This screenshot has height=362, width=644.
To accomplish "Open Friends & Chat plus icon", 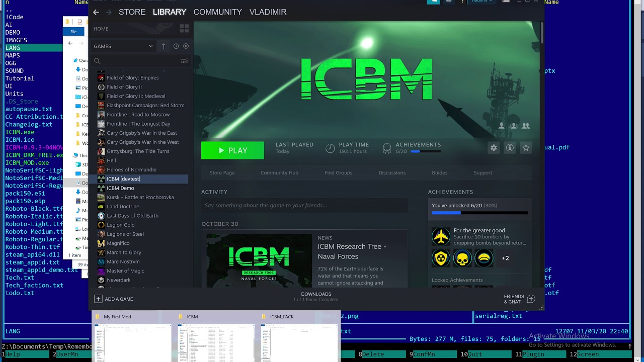I will click(531, 299).
